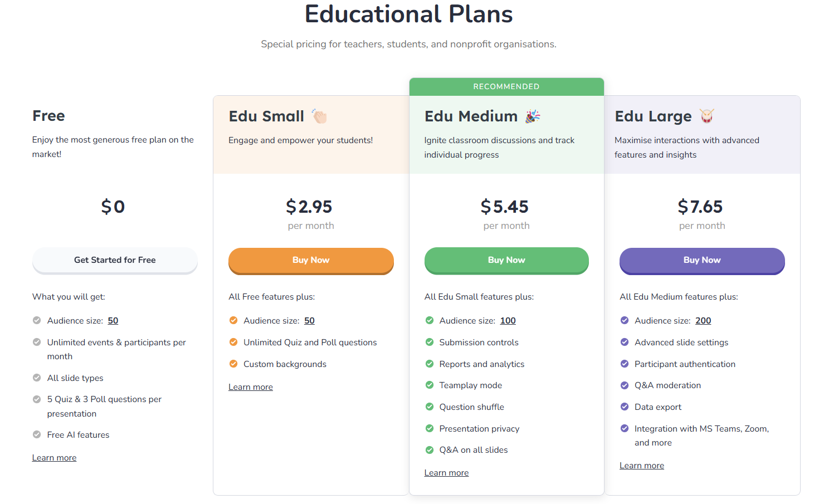Click the green RECOMMENDED banner
The height and width of the screenshot is (504, 814).
506,87
